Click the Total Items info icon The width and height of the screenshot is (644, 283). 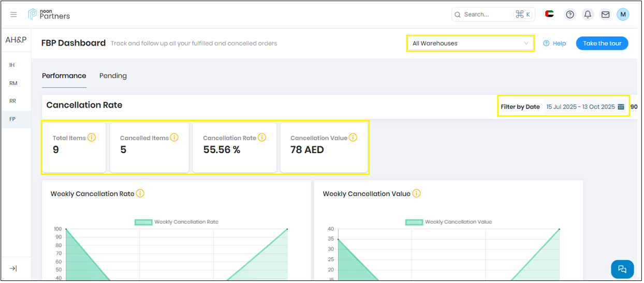[x=92, y=138]
